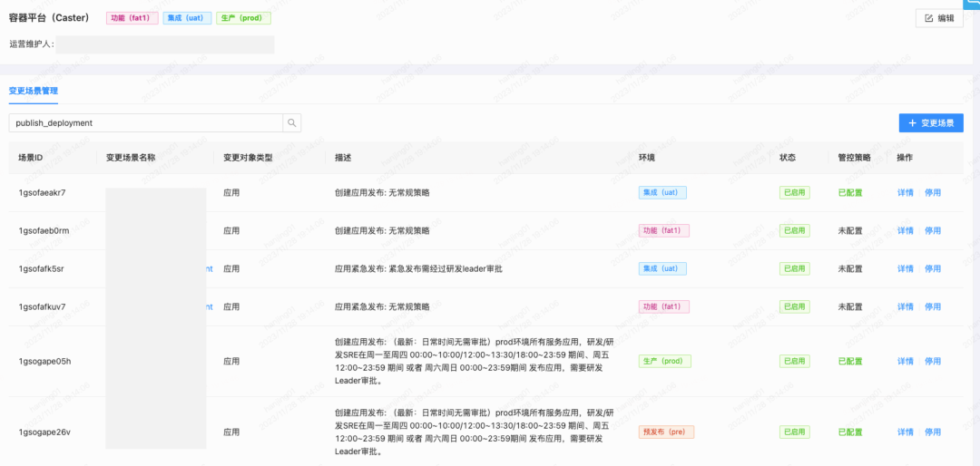This screenshot has width=980, height=466.
Task: Click the 操作 column header
Action: pos(905,158)
